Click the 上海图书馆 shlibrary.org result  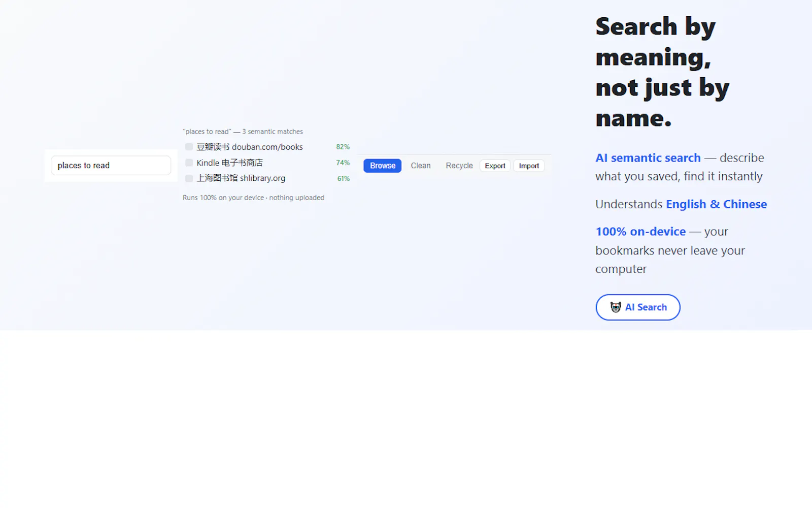point(241,178)
